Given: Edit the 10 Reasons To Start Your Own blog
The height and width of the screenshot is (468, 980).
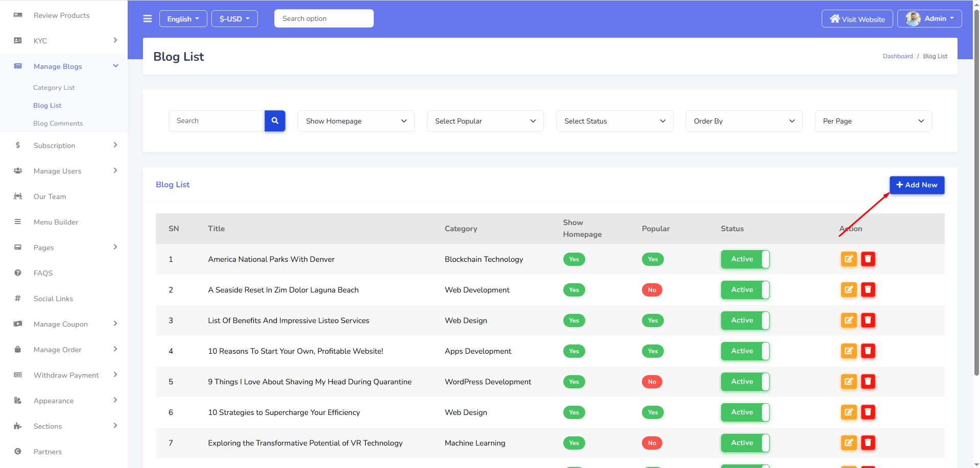Looking at the screenshot, I should [849, 351].
